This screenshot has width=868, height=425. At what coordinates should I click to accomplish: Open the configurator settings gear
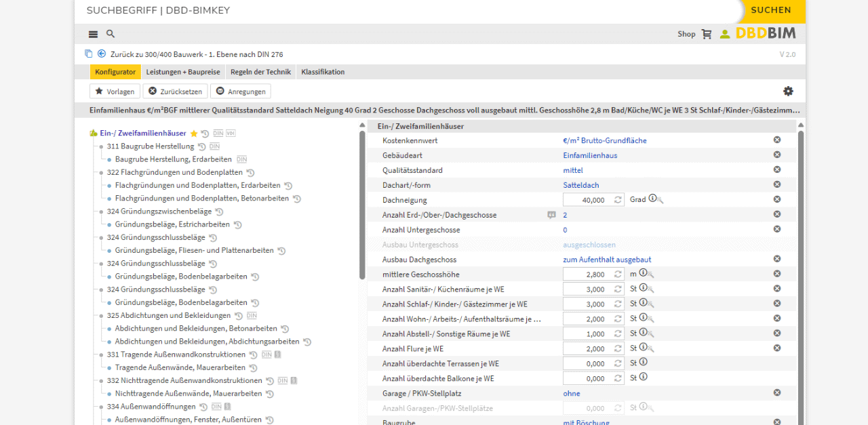(788, 91)
